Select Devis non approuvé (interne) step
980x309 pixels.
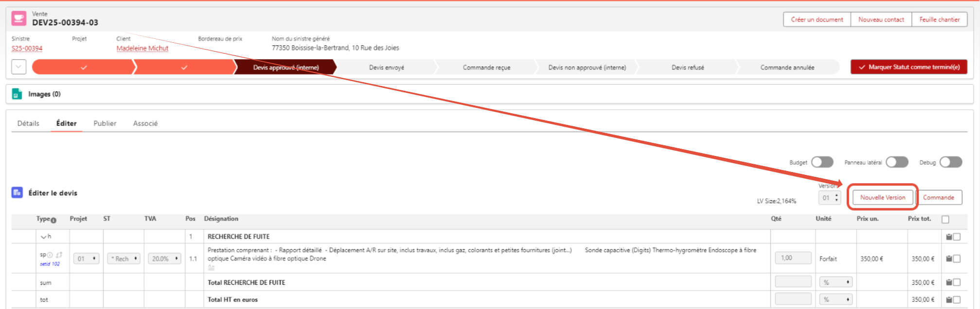click(x=587, y=68)
